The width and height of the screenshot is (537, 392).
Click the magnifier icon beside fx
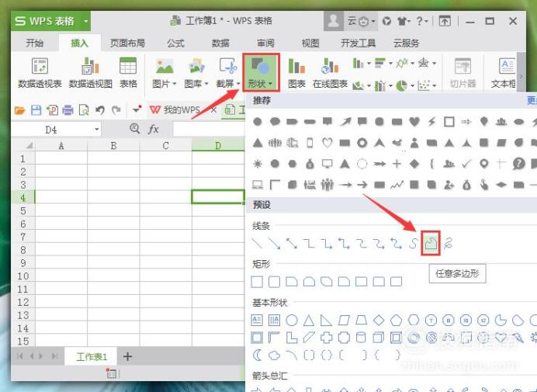[134, 129]
